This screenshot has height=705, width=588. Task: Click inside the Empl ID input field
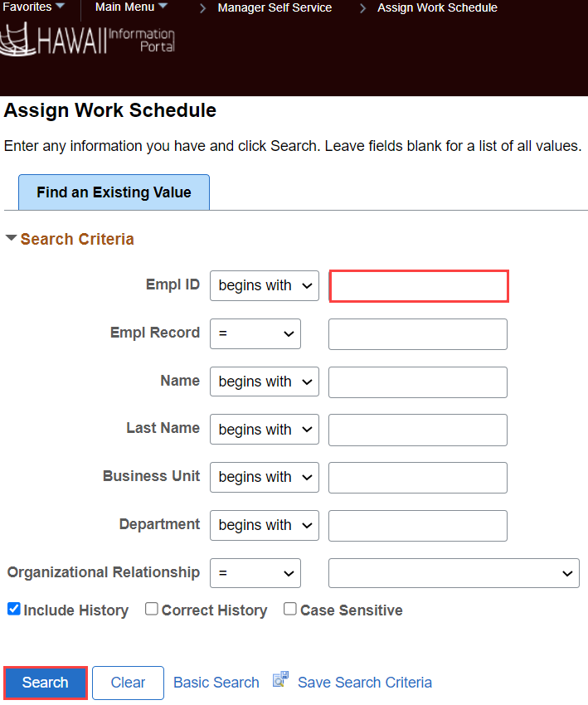(418, 285)
